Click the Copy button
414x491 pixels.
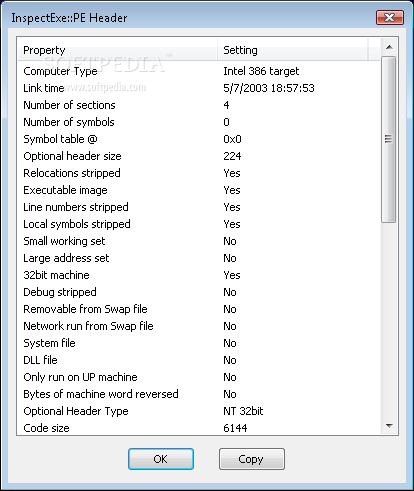click(252, 459)
